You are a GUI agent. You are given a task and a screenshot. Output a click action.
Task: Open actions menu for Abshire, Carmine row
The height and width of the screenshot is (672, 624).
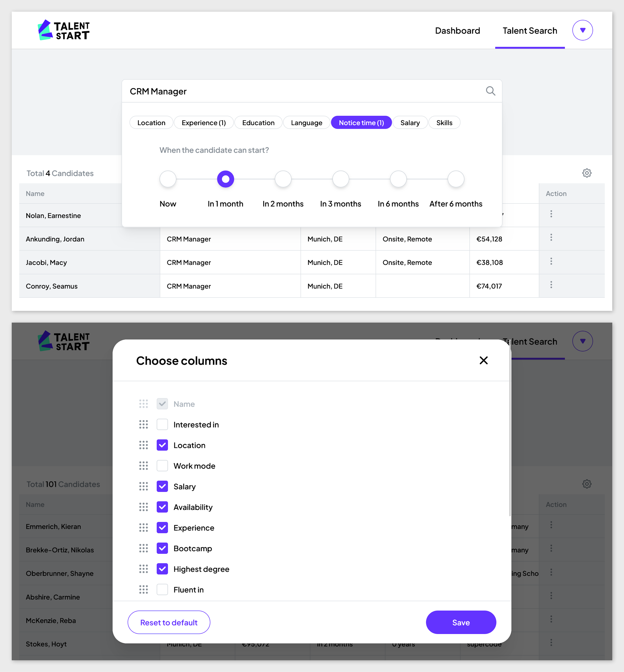click(551, 595)
